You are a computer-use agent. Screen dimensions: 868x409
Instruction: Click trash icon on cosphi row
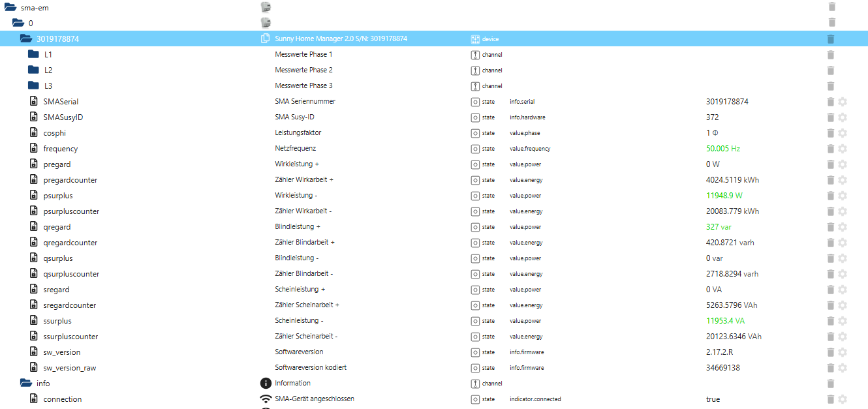pyautogui.click(x=831, y=133)
